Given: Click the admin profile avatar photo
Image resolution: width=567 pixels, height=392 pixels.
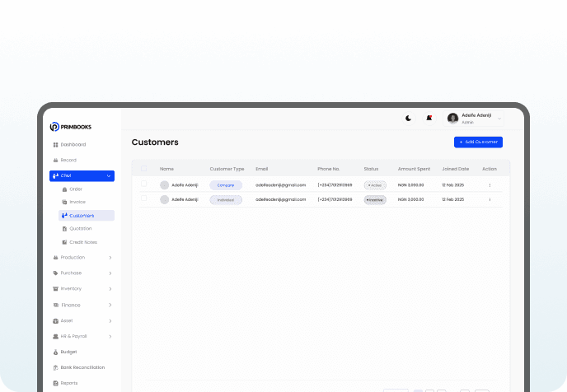Looking at the screenshot, I should coord(452,118).
